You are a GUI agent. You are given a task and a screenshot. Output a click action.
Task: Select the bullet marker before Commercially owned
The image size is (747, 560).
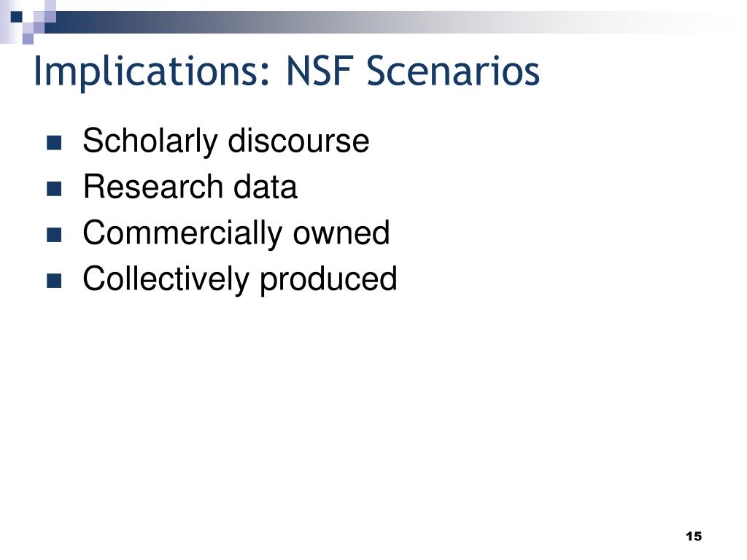54,236
